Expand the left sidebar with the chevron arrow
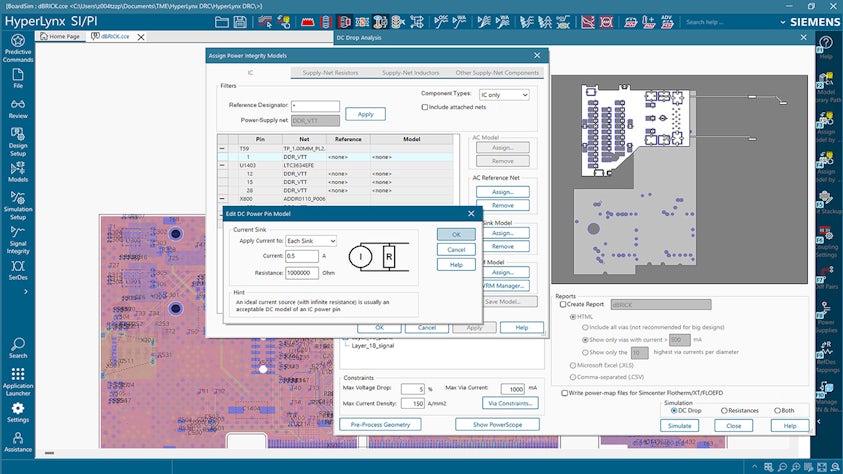 [x=25, y=291]
